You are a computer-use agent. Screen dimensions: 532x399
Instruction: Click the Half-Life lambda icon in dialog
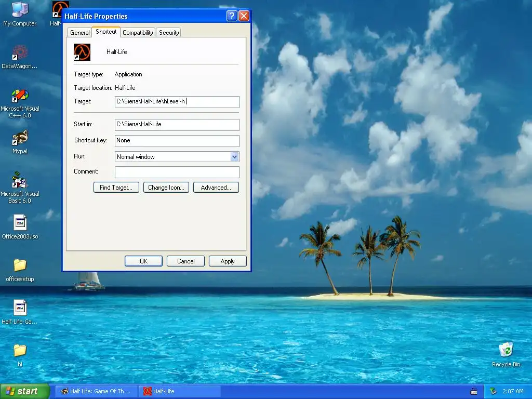click(82, 52)
